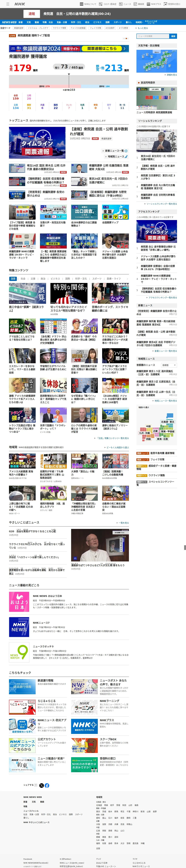Open the 地域ニュース link with location icon

click(x=117, y=156)
